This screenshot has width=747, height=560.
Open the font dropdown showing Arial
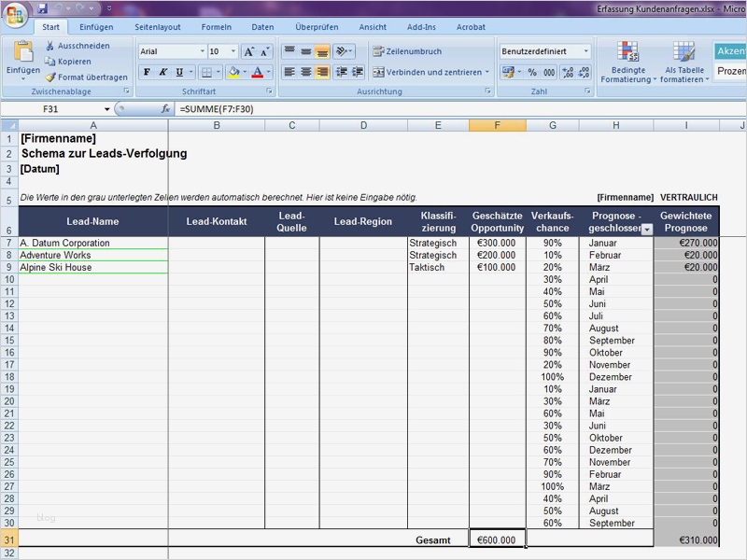[202, 50]
